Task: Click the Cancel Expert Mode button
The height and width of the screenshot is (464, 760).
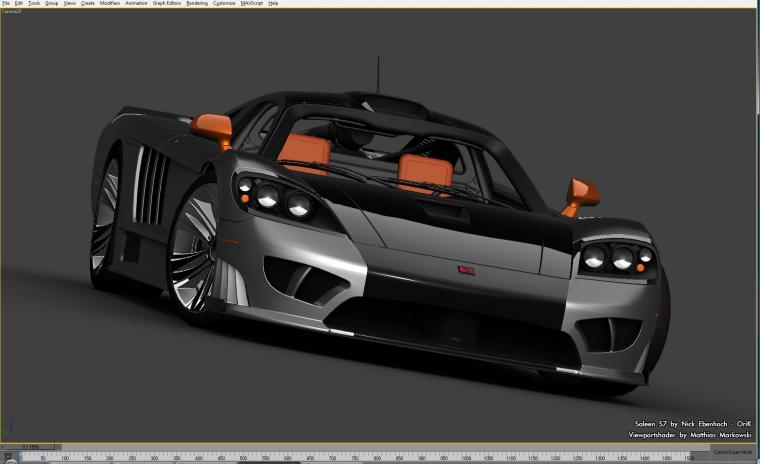Action: 733,452
